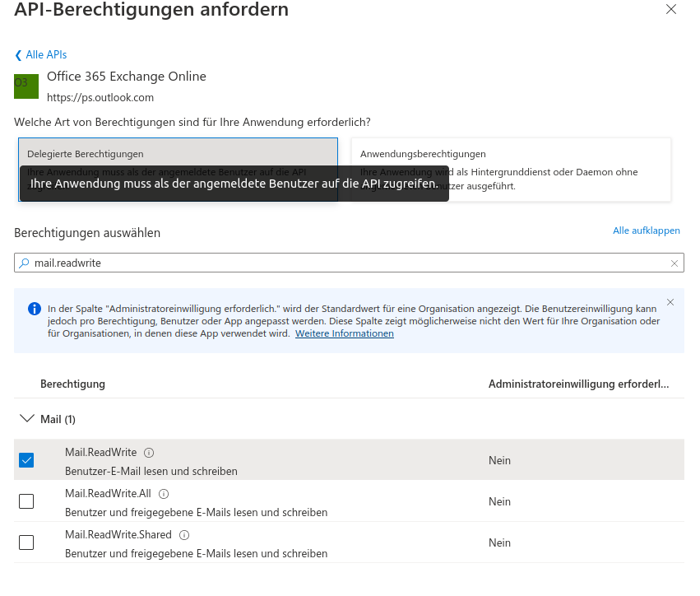
Task: Click the Mail.ReadWrite.Shared permission name
Action: pyautogui.click(x=118, y=535)
